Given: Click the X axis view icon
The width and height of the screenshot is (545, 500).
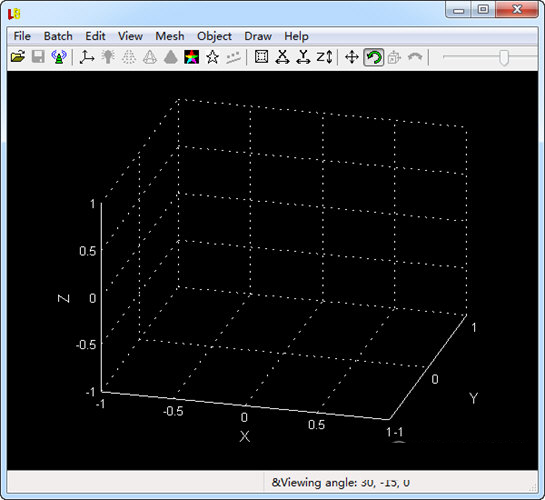Looking at the screenshot, I should pyautogui.click(x=282, y=57).
